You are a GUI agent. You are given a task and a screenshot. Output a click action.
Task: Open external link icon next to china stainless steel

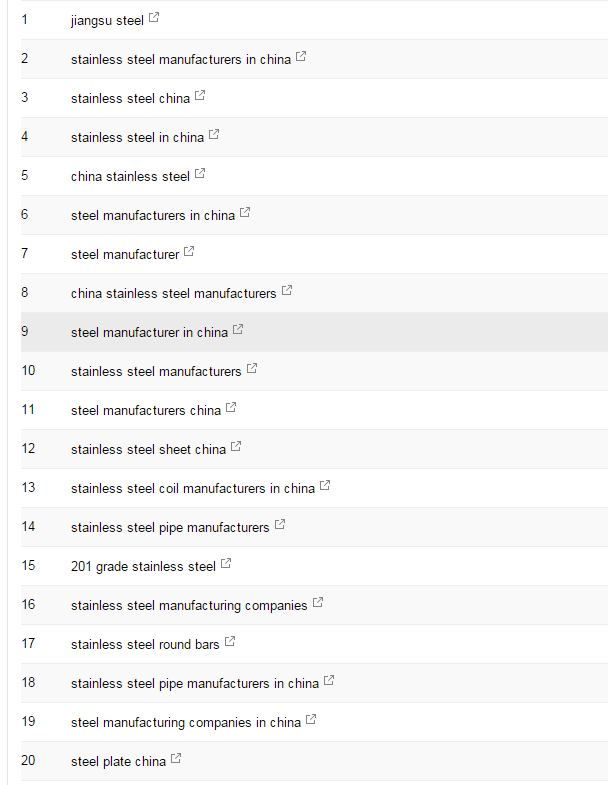click(200, 173)
